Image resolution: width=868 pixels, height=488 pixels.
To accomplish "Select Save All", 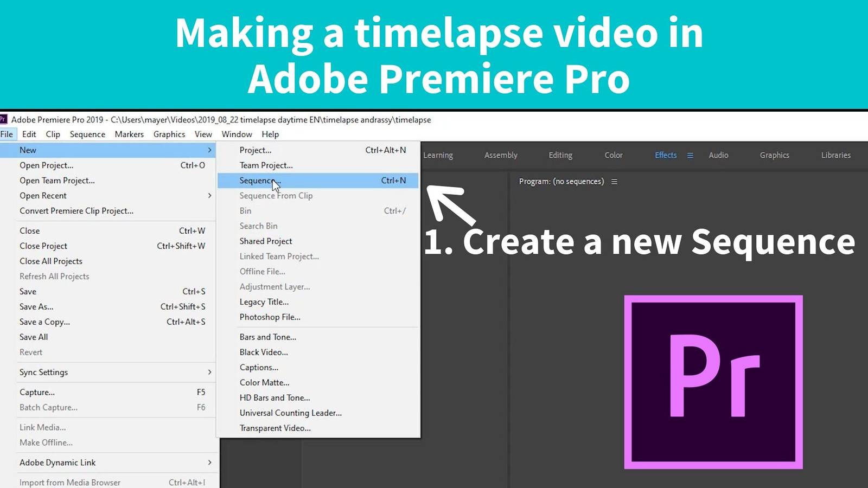I will (108, 337).
